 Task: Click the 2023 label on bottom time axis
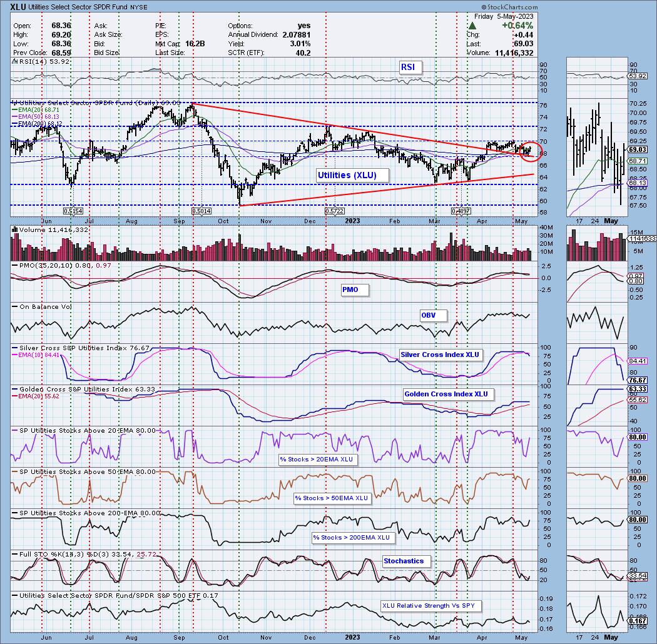[x=352, y=637]
